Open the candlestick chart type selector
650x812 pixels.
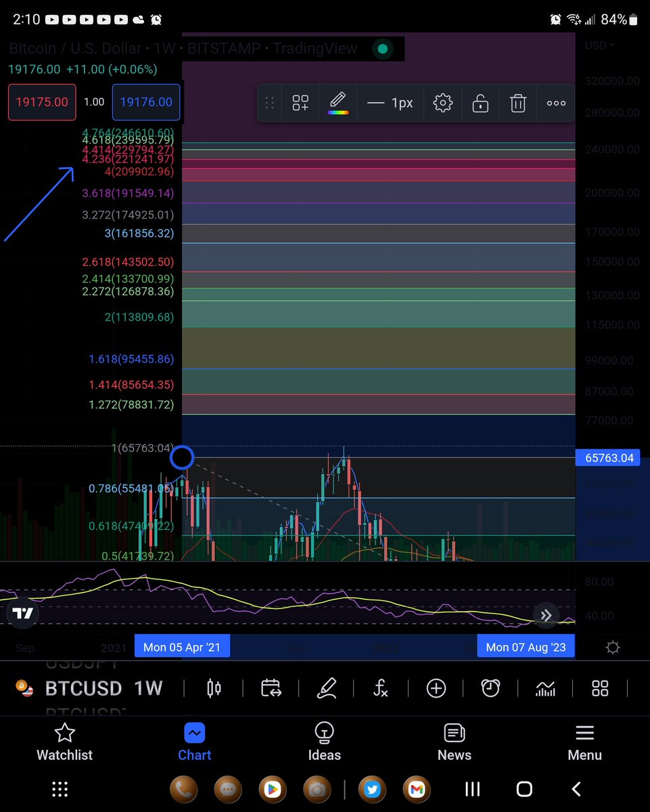coord(214,689)
